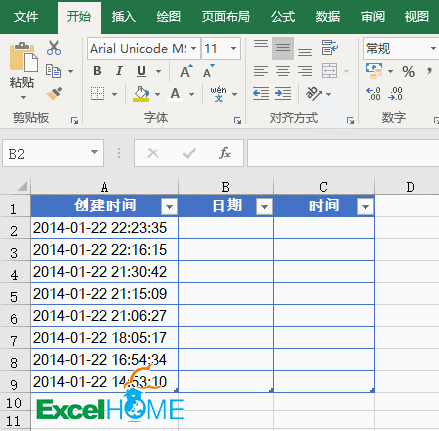Apply yellow fill color bucket
439x431 pixels.
pos(141,94)
